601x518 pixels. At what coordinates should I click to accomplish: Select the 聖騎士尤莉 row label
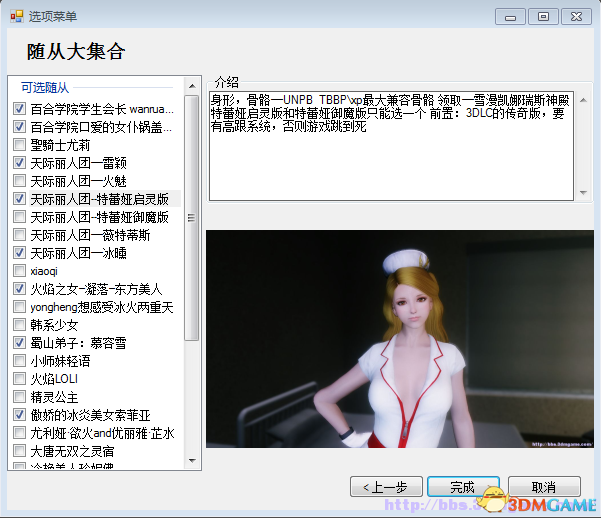(60, 145)
